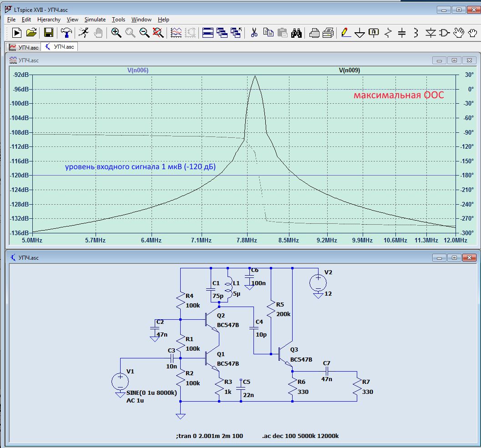Select the Drag hand tool
The width and height of the screenshot is (481, 448).
pyautogui.click(x=473, y=32)
